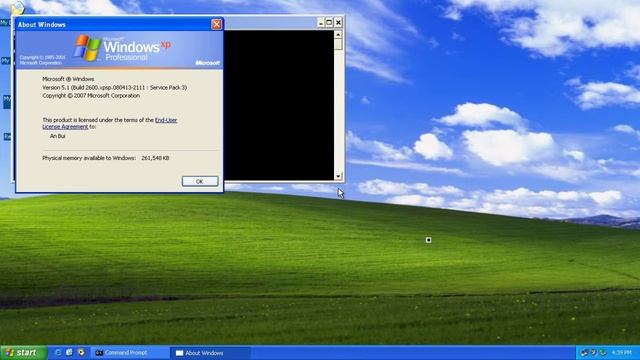Select About Windows taskbar button
Screen dimensions: 640x360
211,353
